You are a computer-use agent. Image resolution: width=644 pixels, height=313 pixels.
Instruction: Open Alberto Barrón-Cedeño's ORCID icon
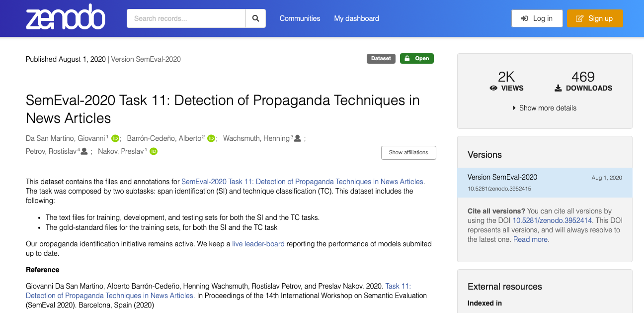211,138
